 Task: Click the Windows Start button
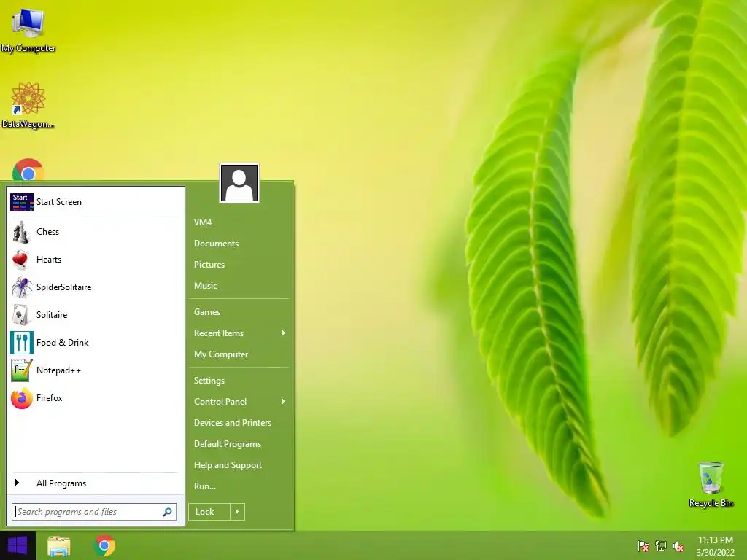(x=18, y=545)
